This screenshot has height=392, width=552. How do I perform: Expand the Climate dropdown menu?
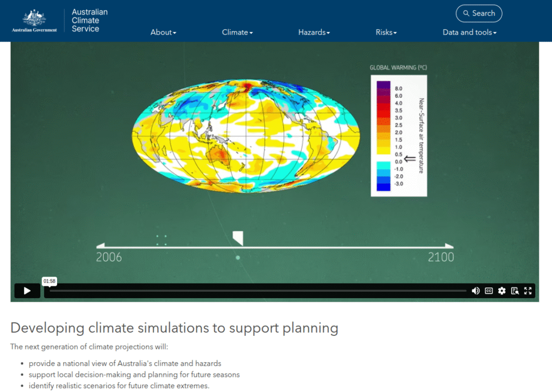point(237,32)
